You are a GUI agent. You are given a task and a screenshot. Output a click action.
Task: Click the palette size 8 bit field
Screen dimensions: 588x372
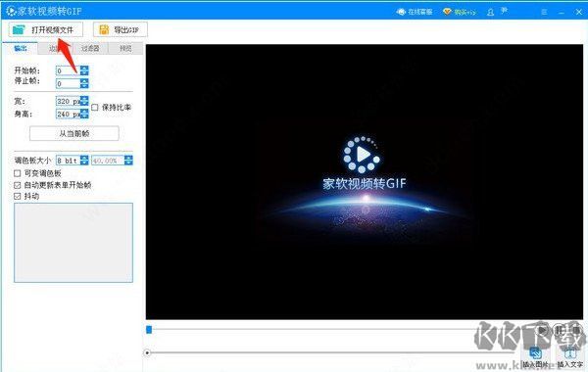pyautogui.click(x=68, y=161)
